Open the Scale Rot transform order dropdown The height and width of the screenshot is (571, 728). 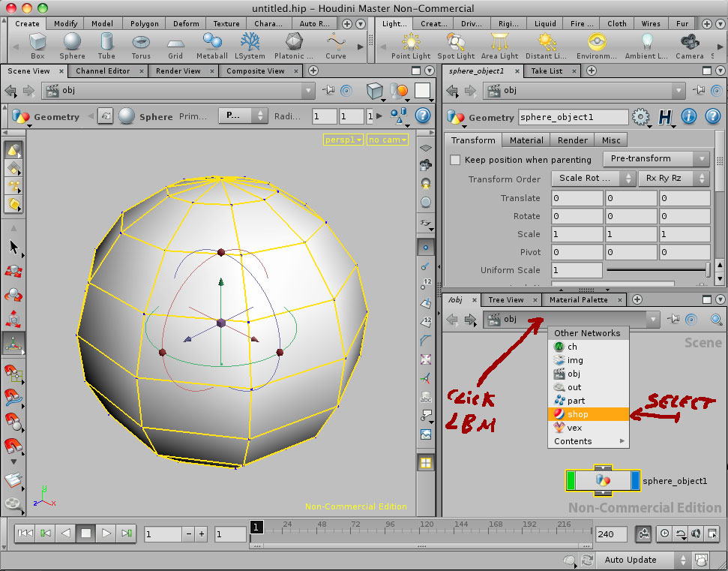click(x=593, y=179)
